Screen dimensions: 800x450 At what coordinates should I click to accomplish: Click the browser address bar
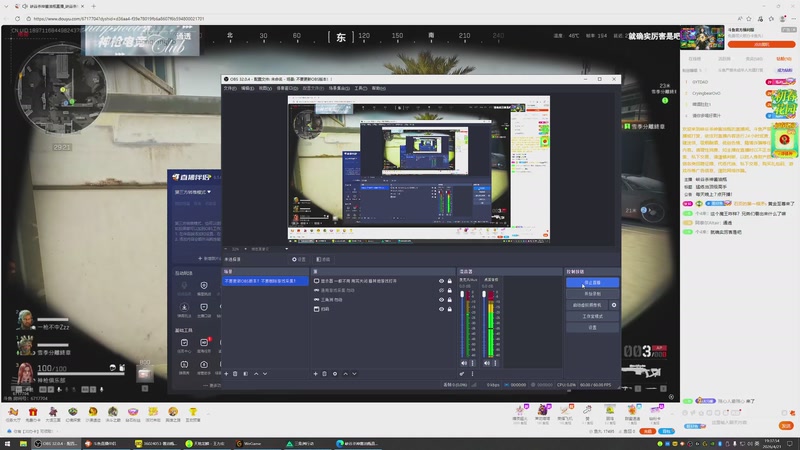click(378, 18)
